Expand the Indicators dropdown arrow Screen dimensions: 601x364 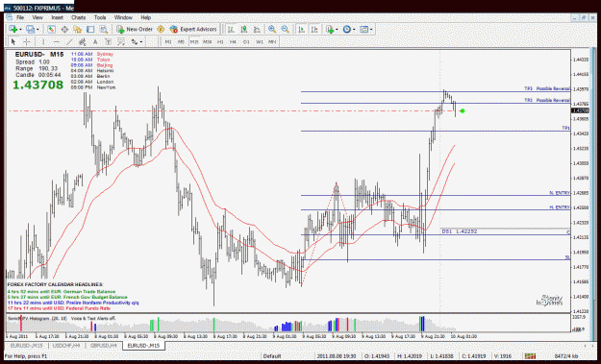[337, 30]
